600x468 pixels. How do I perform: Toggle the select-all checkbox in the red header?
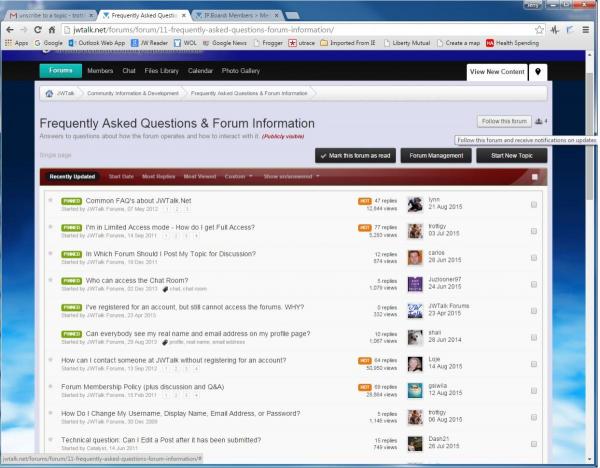coord(534,176)
